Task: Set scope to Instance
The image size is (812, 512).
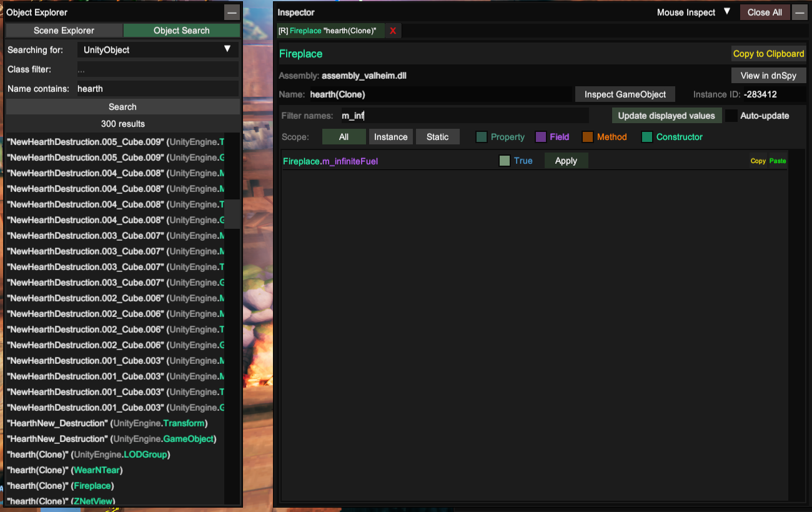Action: 391,137
